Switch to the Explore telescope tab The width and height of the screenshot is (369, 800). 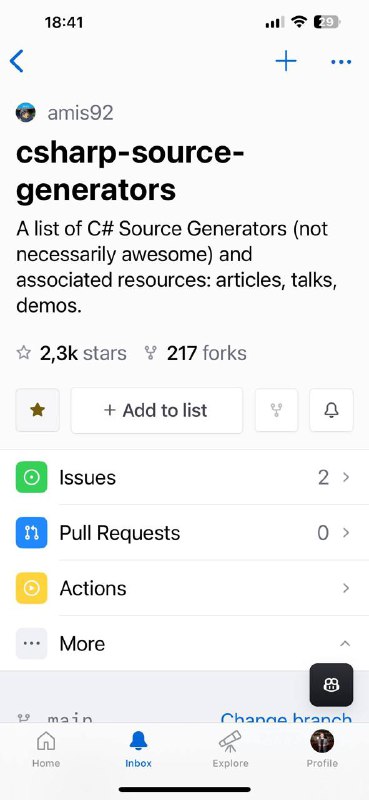click(x=230, y=749)
